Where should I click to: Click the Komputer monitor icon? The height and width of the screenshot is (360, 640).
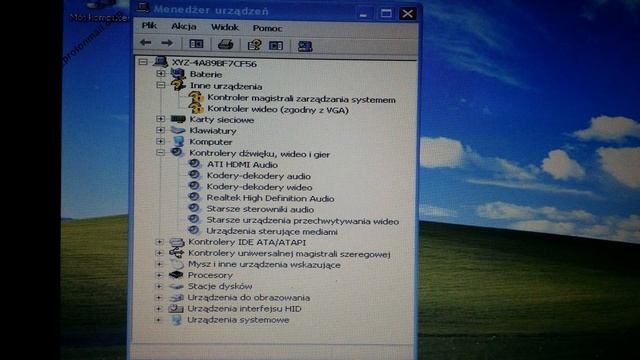178,141
